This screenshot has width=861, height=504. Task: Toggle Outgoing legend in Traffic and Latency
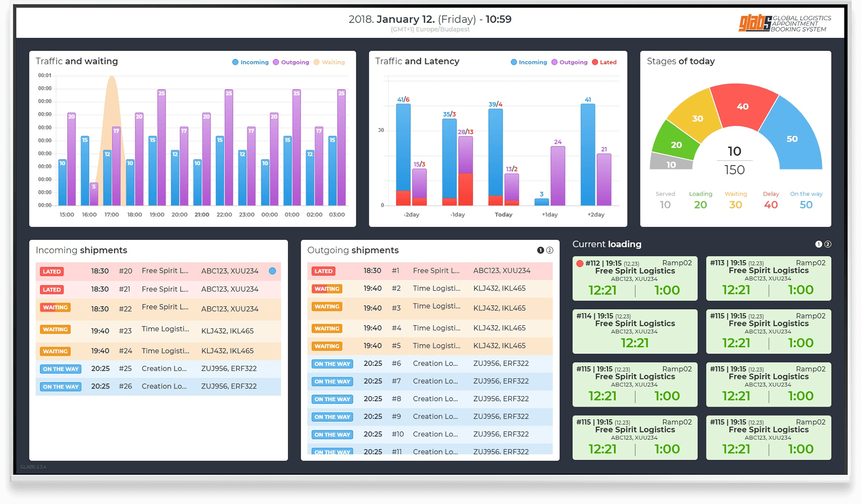569,62
